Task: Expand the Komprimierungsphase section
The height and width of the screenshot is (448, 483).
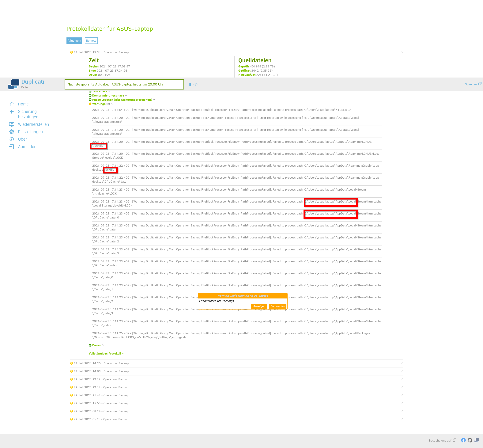Action: click(x=108, y=96)
